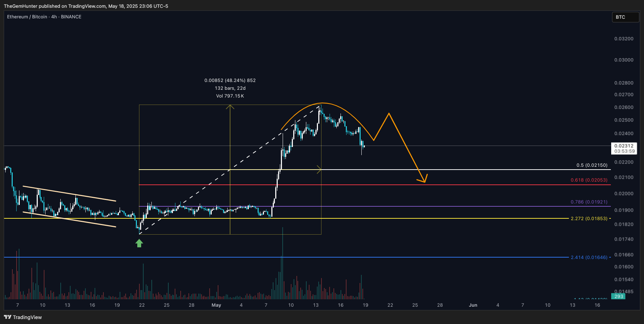Click the 0.01540 price axis label
Viewport: 644px width, 324px height.
click(624, 279)
